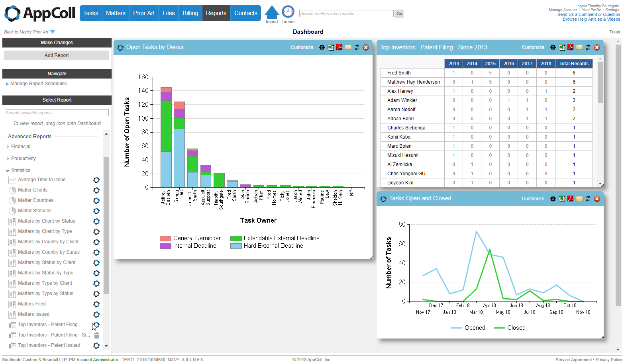
Task: Click the Hard External Deadline legend swatch
Action: click(x=236, y=246)
